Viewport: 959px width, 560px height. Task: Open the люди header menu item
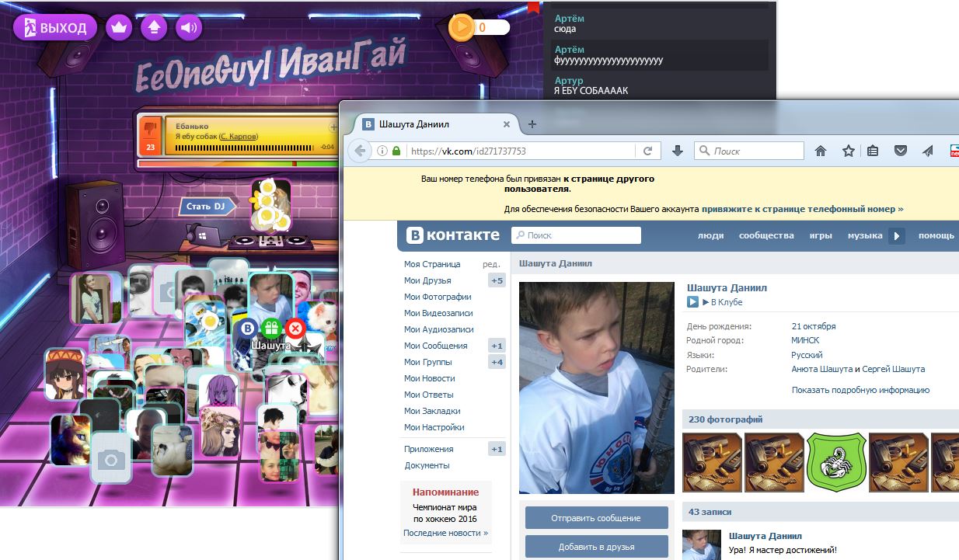[710, 235]
